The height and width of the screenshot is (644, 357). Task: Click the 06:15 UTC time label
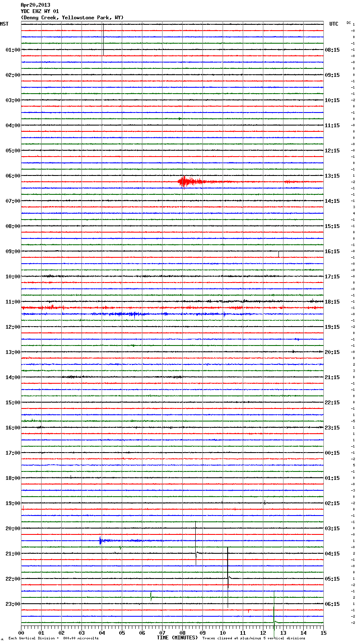332,604
